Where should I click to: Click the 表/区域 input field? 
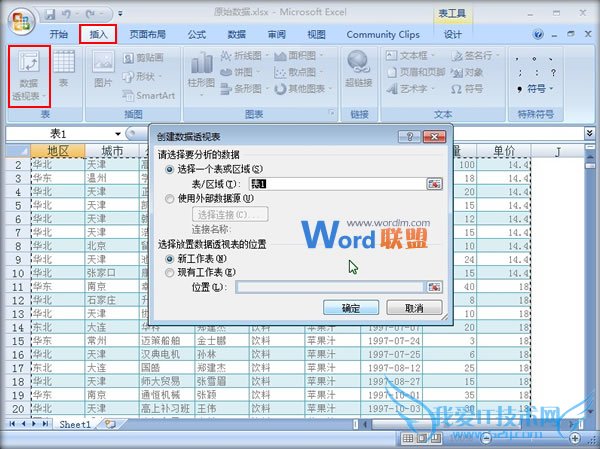(338, 184)
